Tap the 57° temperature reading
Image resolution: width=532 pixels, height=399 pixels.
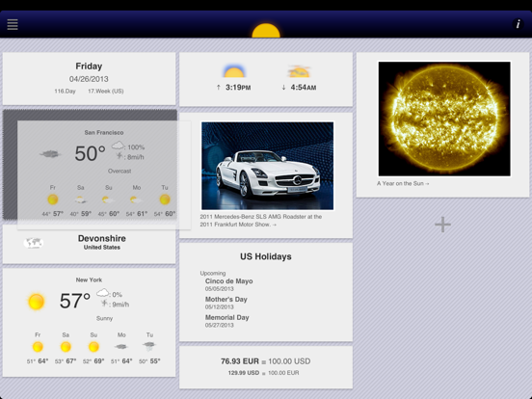(x=75, y=301)
